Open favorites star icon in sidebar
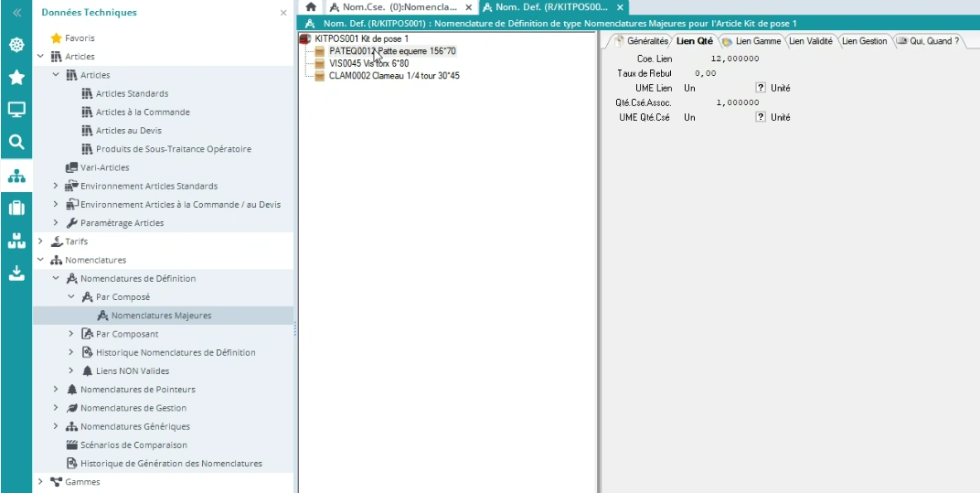The image size is (980, 493). (16, 78)
